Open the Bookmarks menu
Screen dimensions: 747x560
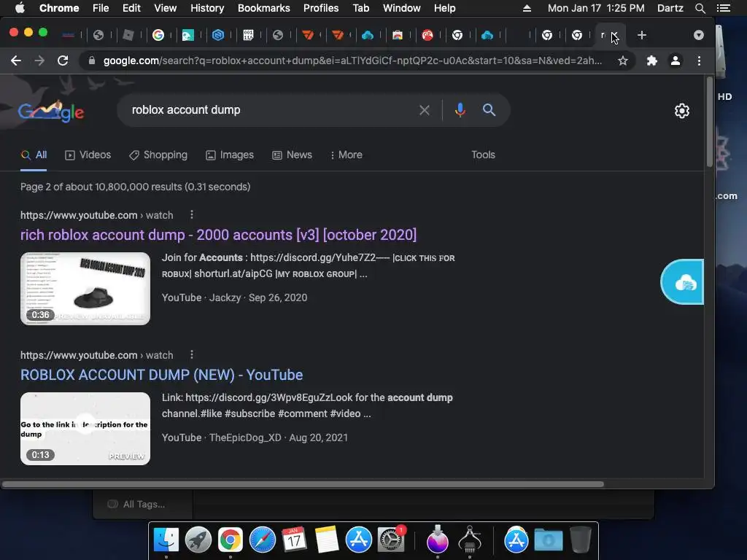point(264,8)
